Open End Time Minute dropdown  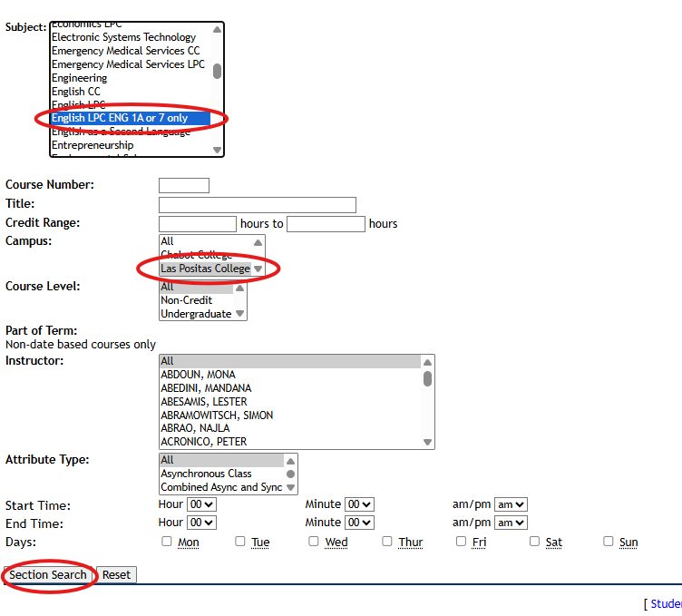[359, 523]
